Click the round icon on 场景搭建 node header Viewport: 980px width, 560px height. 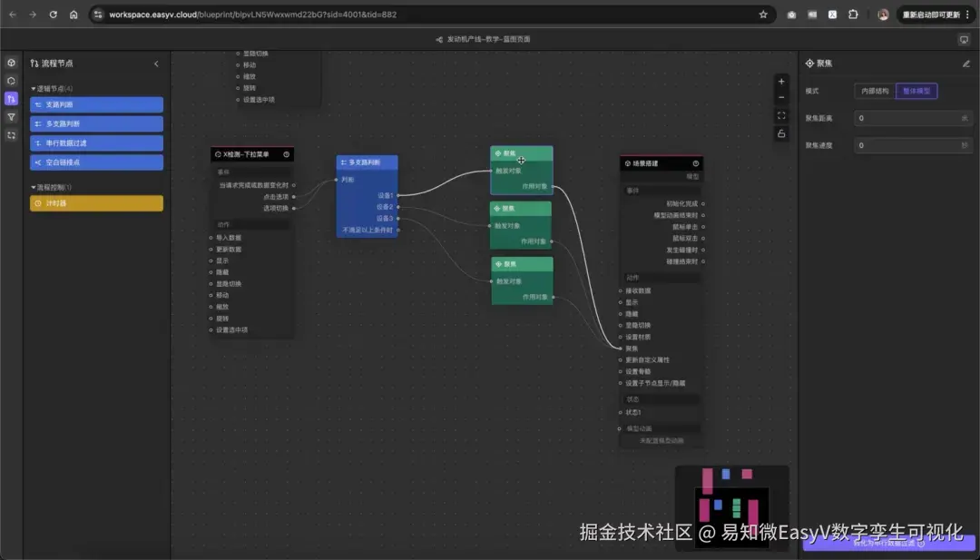[x=696, y=163]
